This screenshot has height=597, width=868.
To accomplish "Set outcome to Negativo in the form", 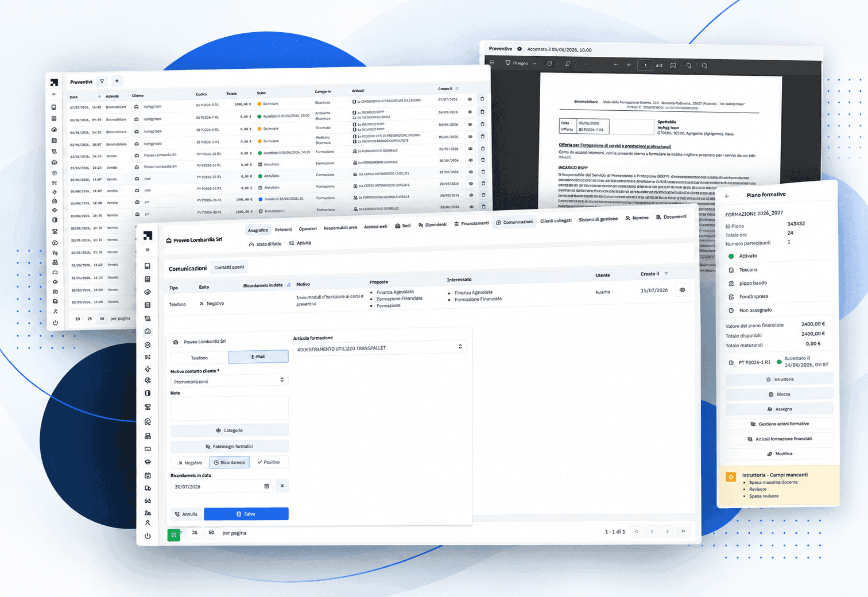I will click(x=190, y=463).
